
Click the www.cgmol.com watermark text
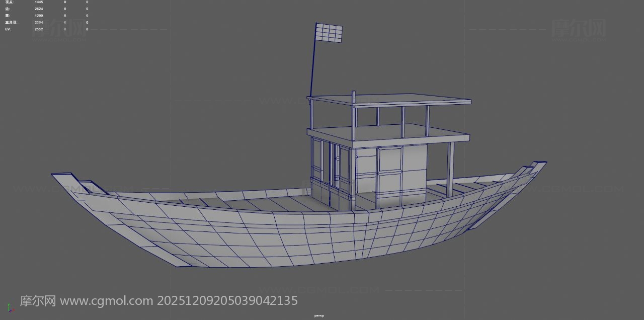point(106,301)
